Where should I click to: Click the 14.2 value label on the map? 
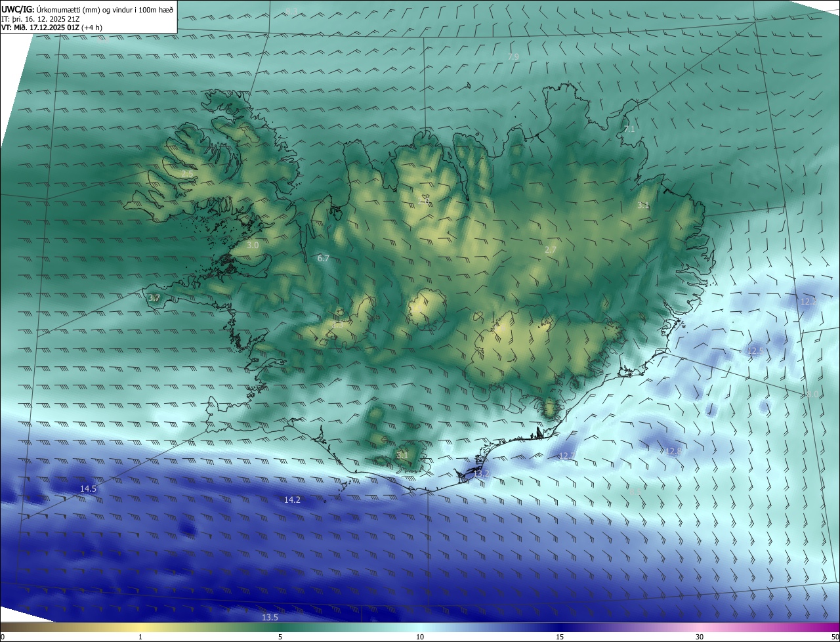click(292, 500)
